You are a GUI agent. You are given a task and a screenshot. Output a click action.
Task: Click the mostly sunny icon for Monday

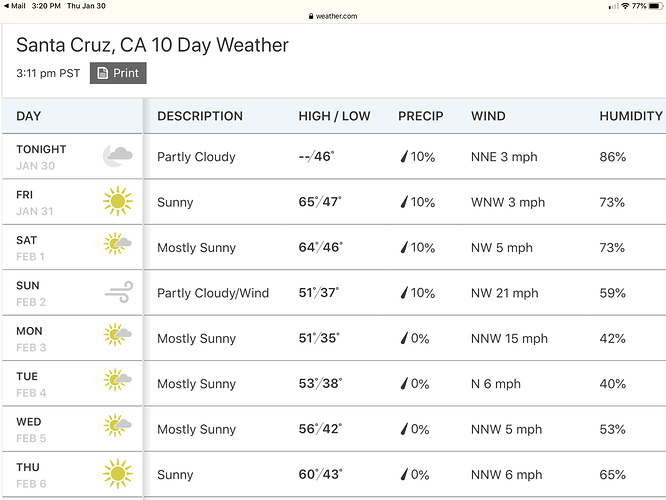click(117, 338)
